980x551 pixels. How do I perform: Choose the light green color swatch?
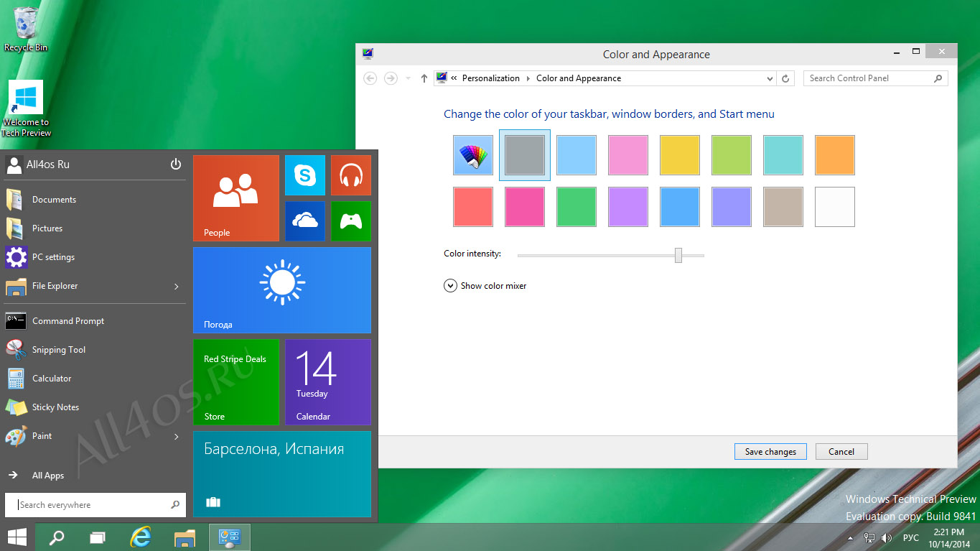(x=732, y=155)
